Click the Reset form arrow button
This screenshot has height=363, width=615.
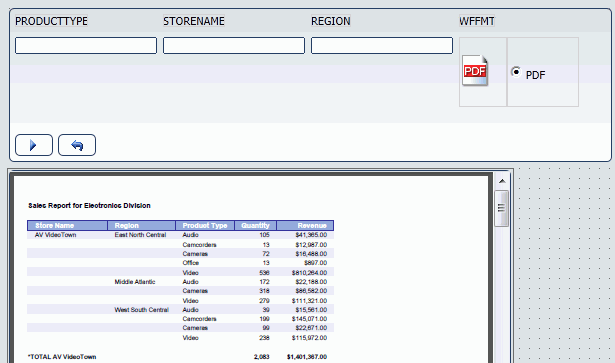(77, 145)
